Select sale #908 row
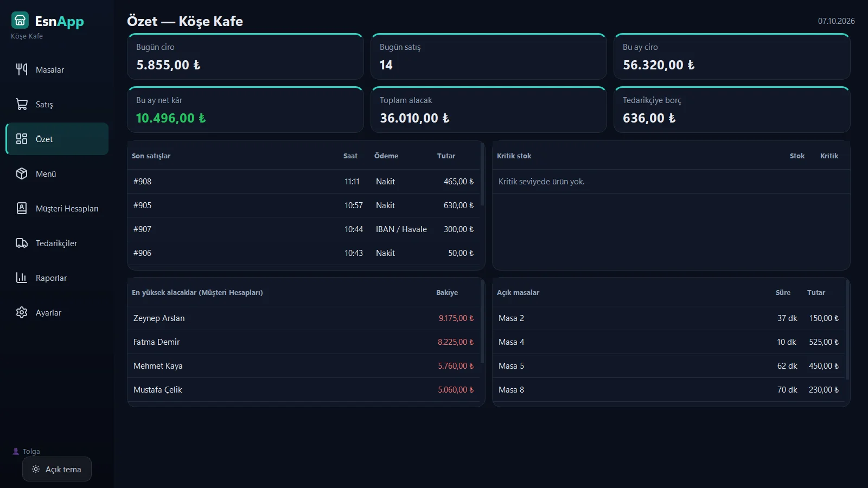Image resolution: width=868 pixels, height=488 pixels. coord(304,182)
